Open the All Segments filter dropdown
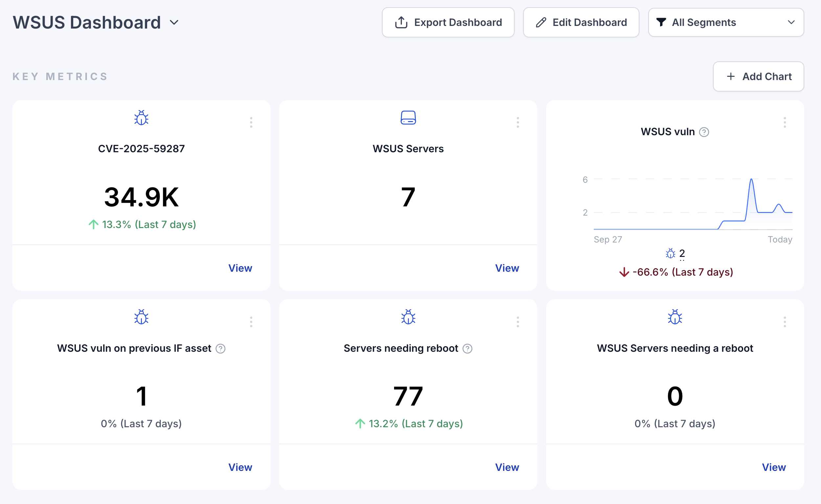The width and height of the screenshot is (821, 504). (726, 22)
